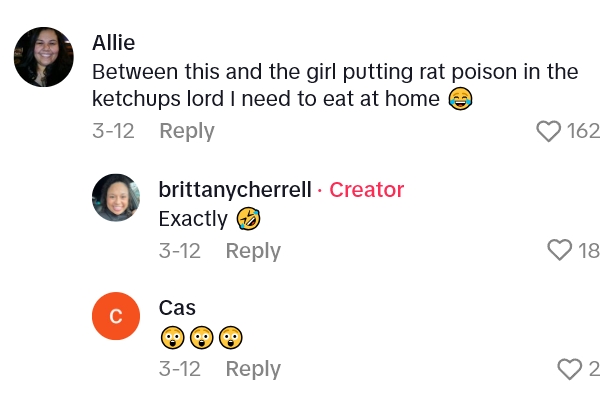Go to the brittanycherrell username link

(235, 190)
